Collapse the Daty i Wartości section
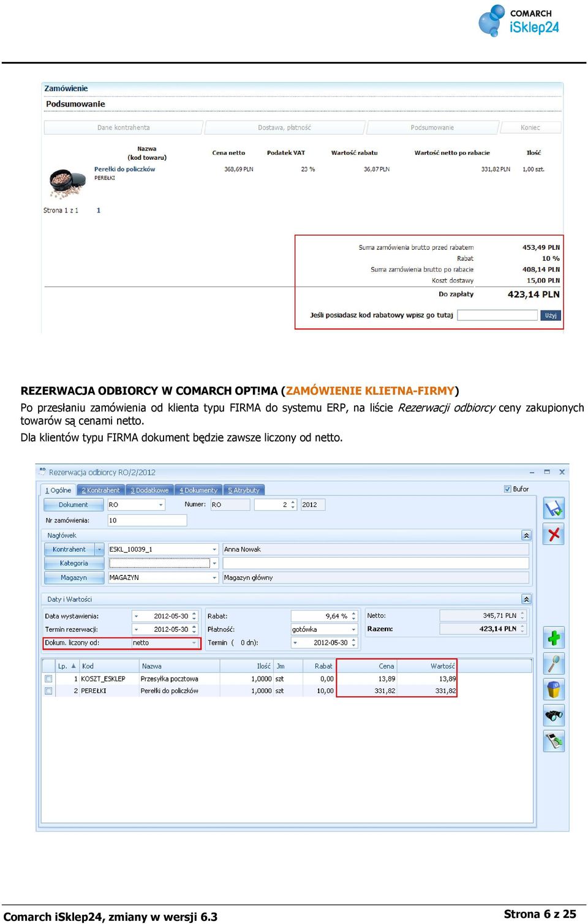The height and width of the screenshot is (924, 588). 526,599
